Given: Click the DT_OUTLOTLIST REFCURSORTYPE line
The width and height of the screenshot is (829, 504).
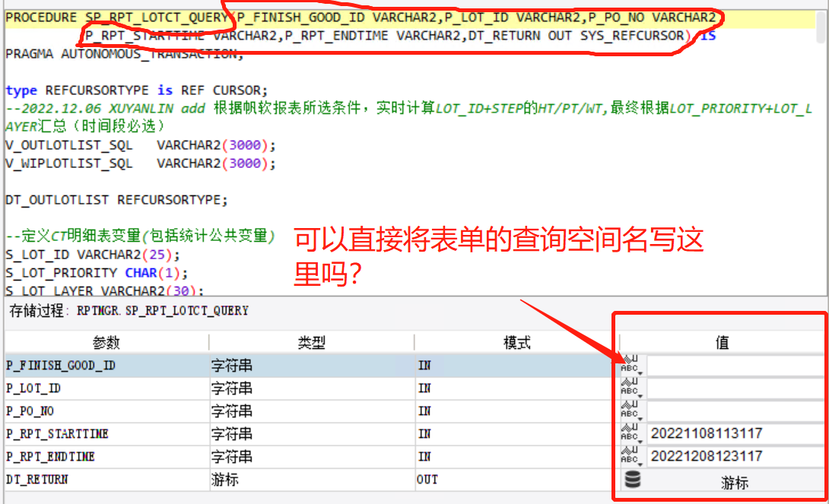Looking at the screenshot, I should click(x=116, y=200).
